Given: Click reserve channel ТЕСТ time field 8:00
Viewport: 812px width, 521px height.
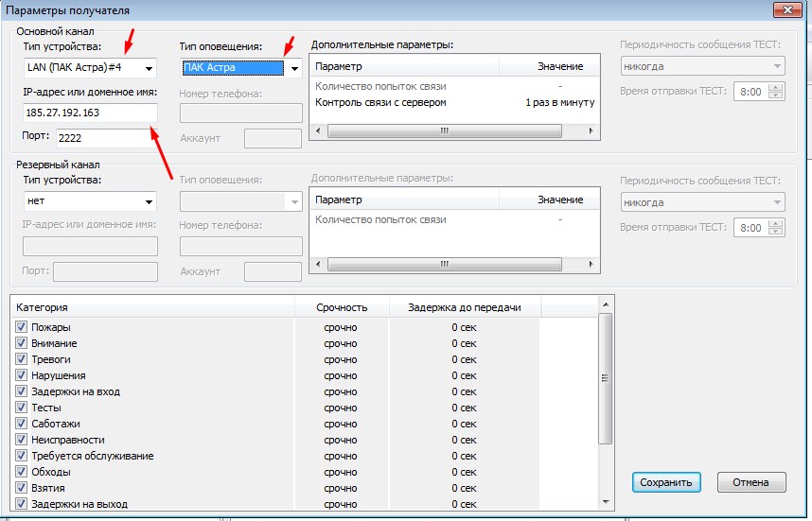Looking at the screenshot, I should 751,228.
